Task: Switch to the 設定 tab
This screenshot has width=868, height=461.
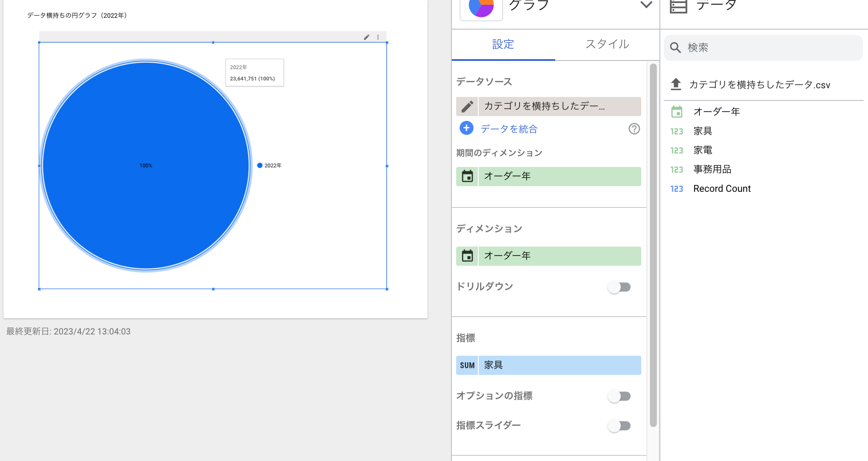Action: click(x=503, y=44)
